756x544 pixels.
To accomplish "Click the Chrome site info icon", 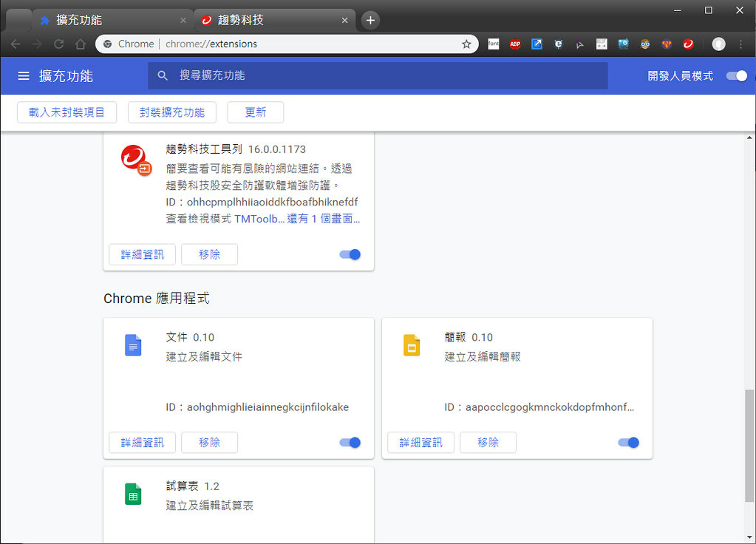I will pos(108,44).
